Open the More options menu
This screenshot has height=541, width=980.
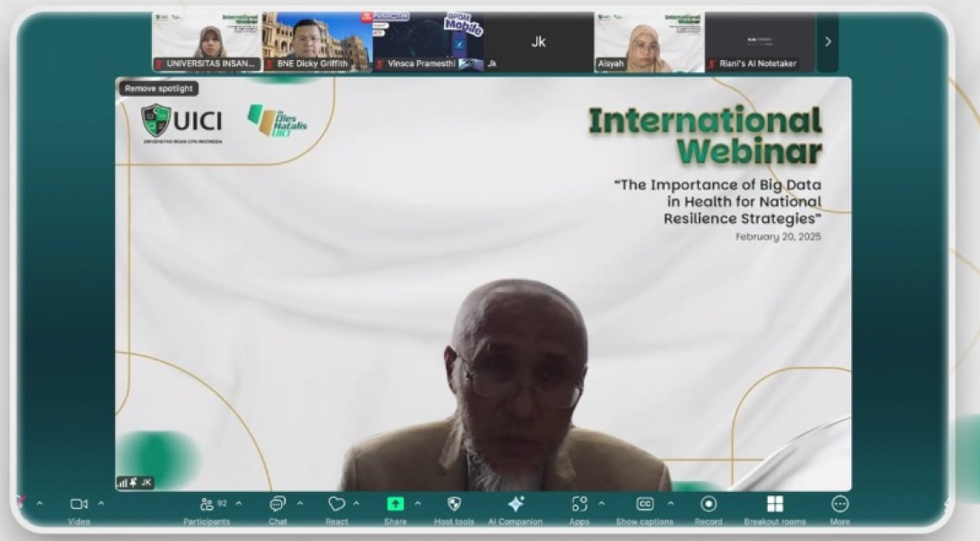840,505
